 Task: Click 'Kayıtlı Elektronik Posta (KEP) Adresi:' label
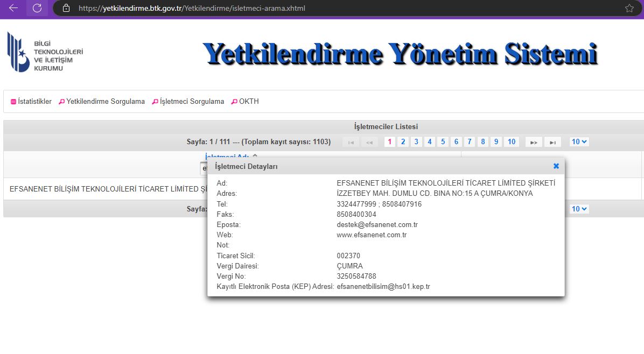(x=275, y=287)
